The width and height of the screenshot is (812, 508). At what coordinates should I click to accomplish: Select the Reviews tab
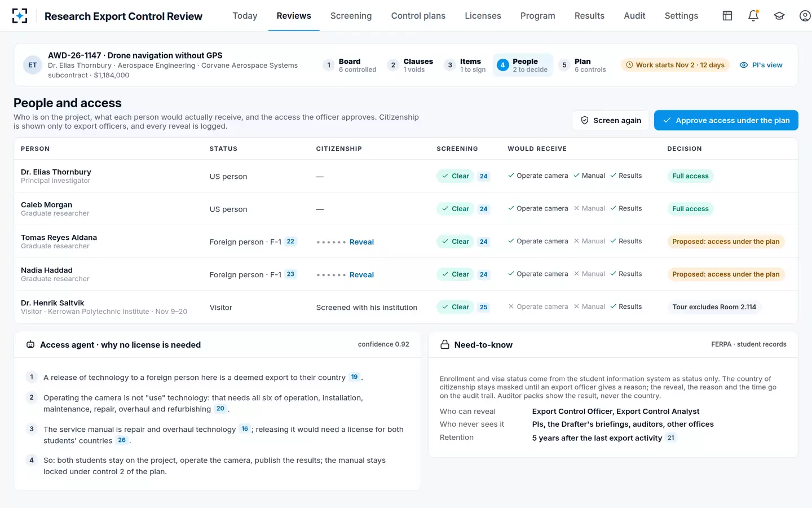pyautogui.click(x=294, y=16)
